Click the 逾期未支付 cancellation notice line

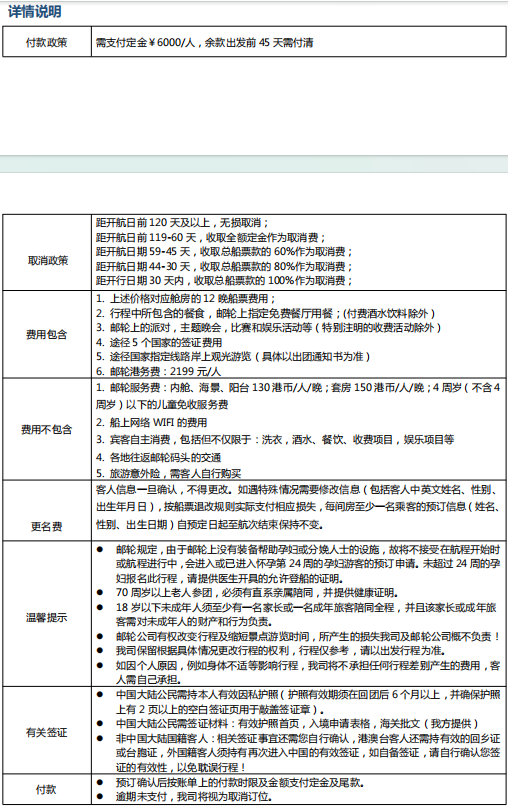click(194, 797)
